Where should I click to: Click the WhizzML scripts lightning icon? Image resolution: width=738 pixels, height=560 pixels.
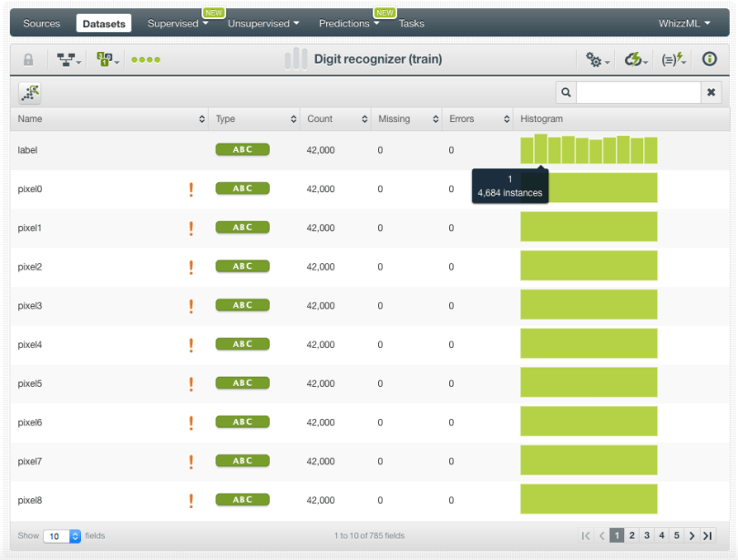(673, 60)
